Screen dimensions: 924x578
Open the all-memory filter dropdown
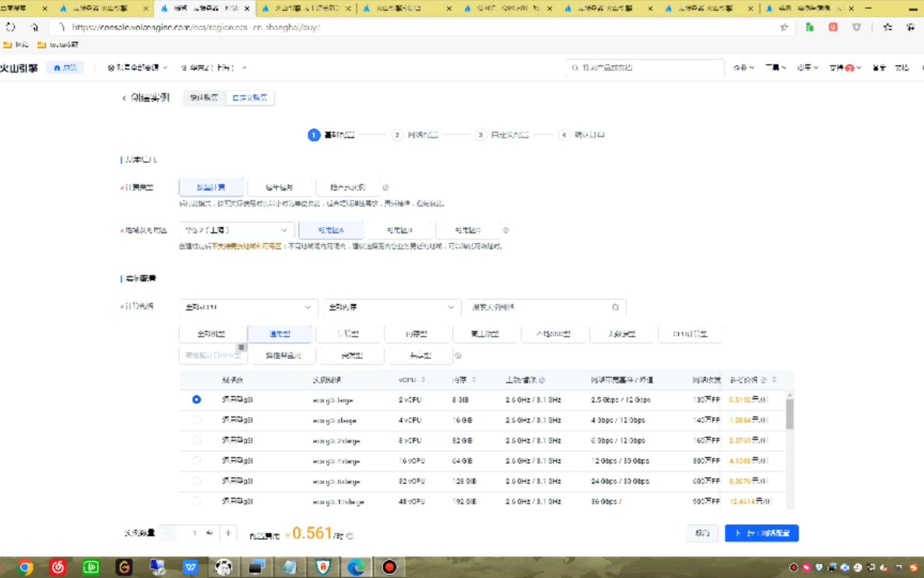coord(391,307)
